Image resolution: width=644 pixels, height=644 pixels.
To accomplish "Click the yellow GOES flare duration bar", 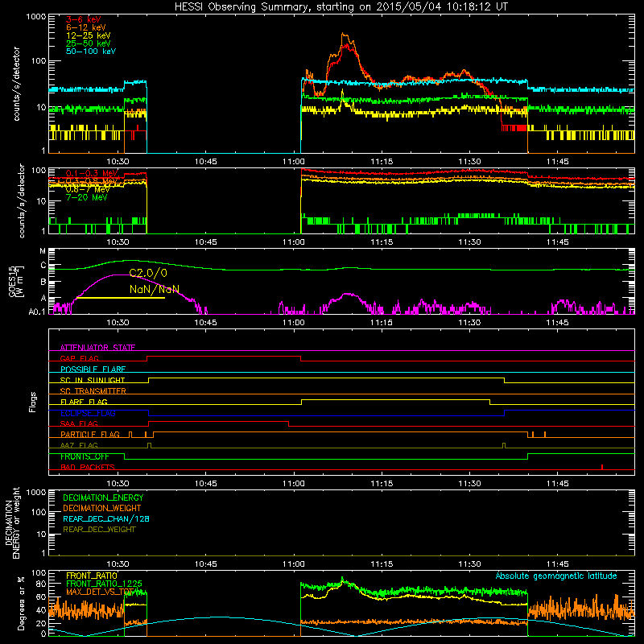I will pyautogui.click(x=121, y=297).
